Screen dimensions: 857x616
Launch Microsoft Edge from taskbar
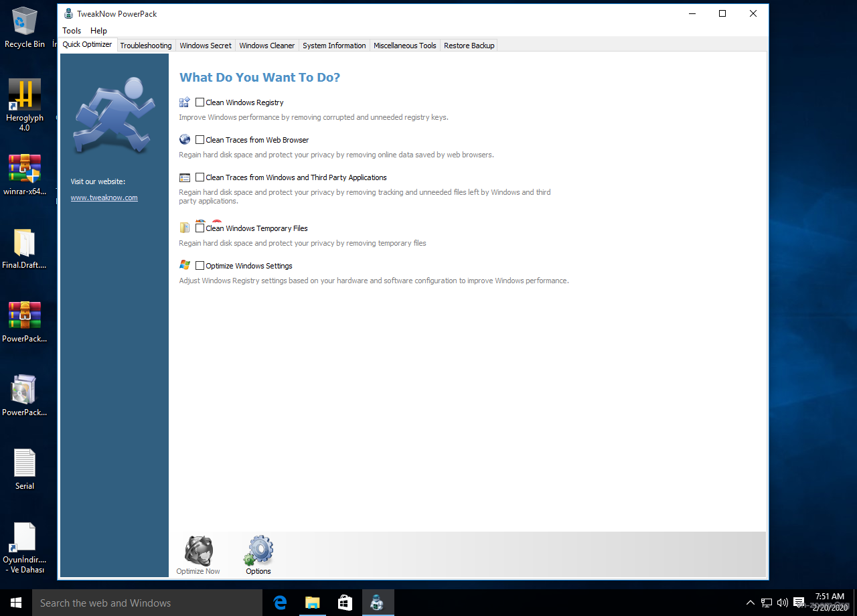point(280,603)
